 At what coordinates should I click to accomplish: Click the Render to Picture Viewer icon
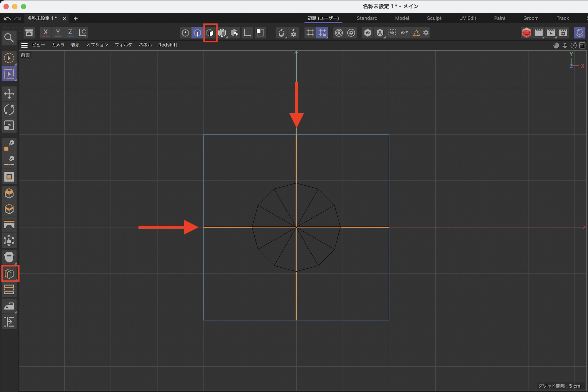click(x=551, y=33)
